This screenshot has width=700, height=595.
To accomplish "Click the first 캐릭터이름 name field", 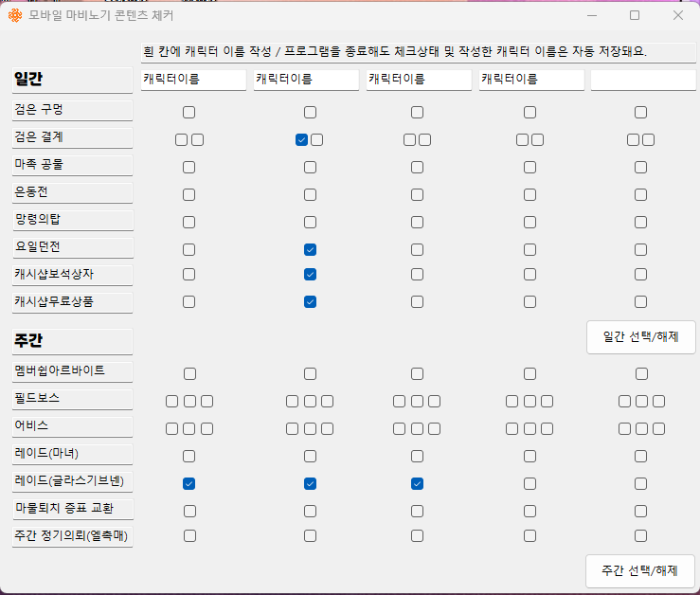I will pyautogui.click(x=193, y=80).
